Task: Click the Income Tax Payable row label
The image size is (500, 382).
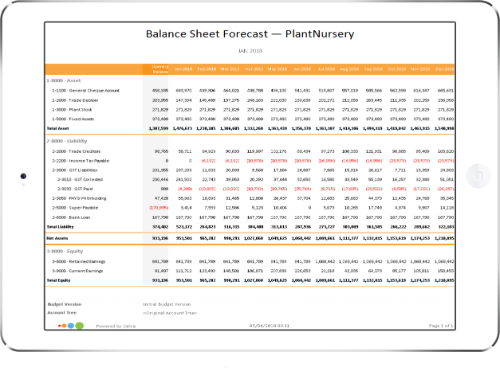Action: [x=80, y=161]
